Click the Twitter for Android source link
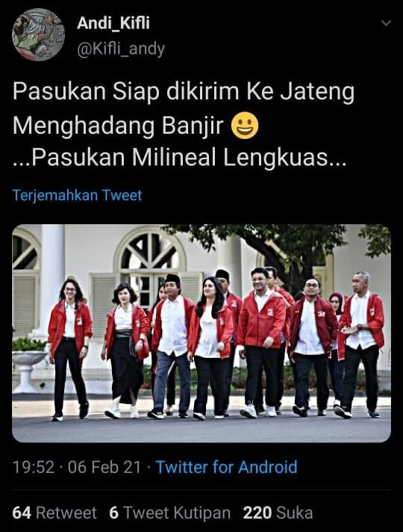The width and height of the screenshot is (403, 532). (x=226, y=467)
